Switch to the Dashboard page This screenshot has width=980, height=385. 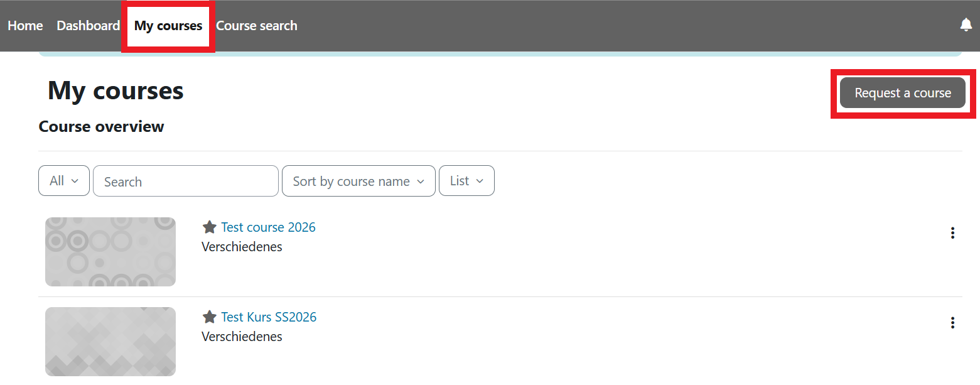click(88, 26)
